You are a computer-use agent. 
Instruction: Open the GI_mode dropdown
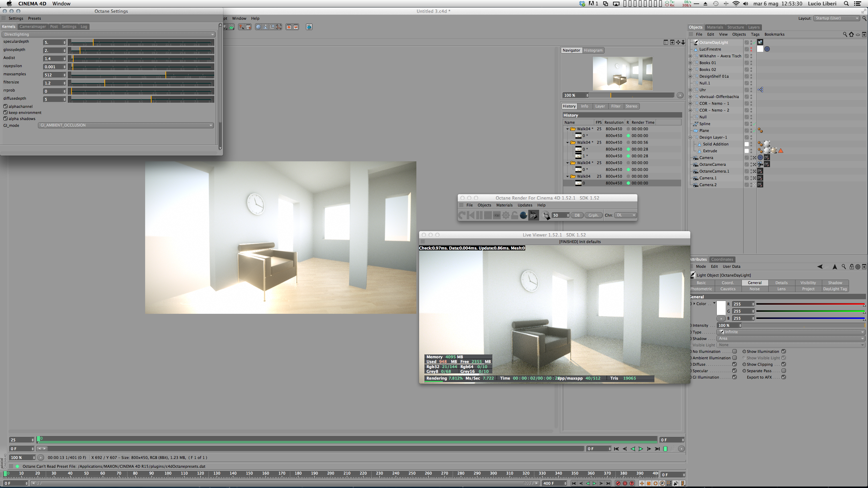point(126,125)
